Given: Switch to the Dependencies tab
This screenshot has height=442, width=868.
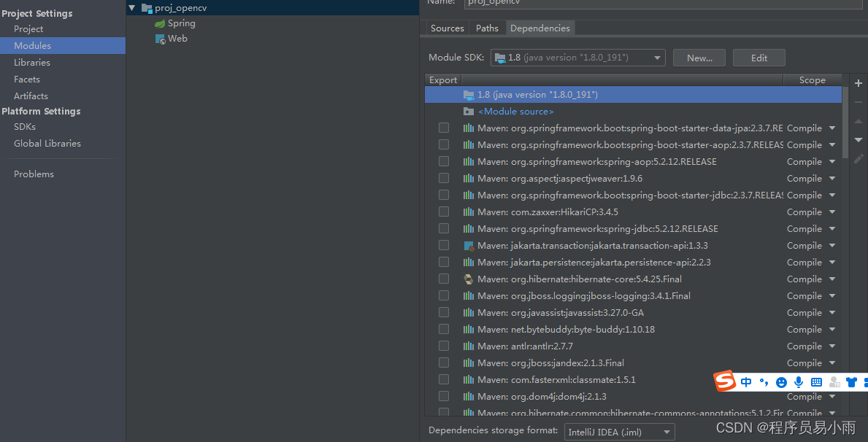Looking at the screenshot, I should 539,28.
